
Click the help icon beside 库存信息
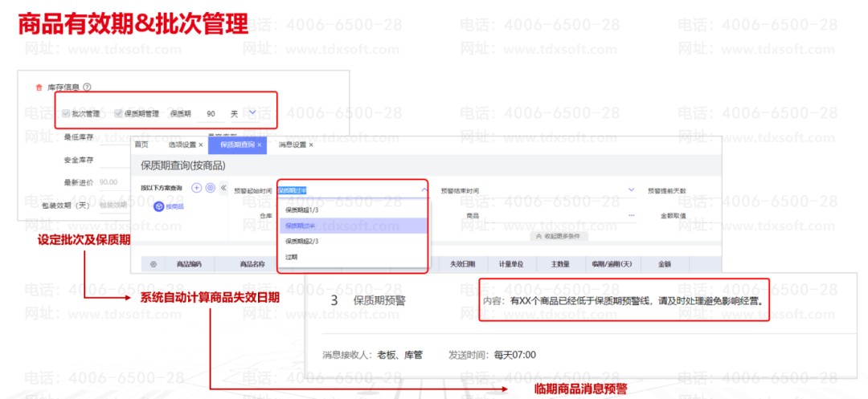(x=87, y=88)
